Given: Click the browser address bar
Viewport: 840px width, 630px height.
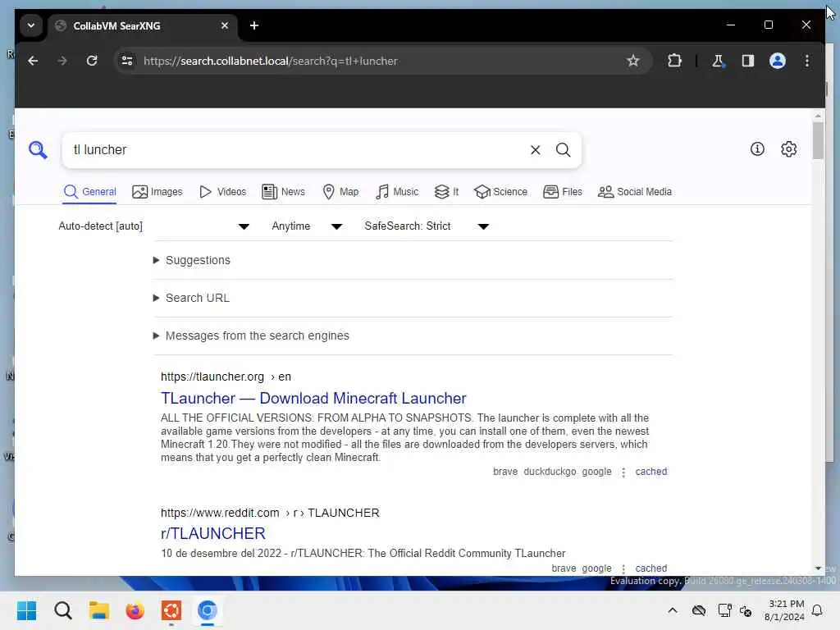Looking at the screenshot, I should (375, 61).
